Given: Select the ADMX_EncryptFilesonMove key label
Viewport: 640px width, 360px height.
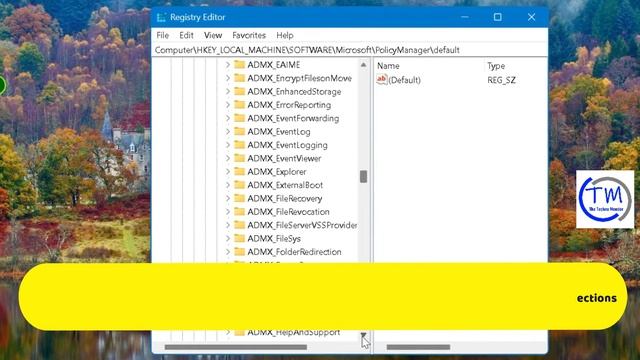Looking at the screenshot, I should click(x=299, y=78).
